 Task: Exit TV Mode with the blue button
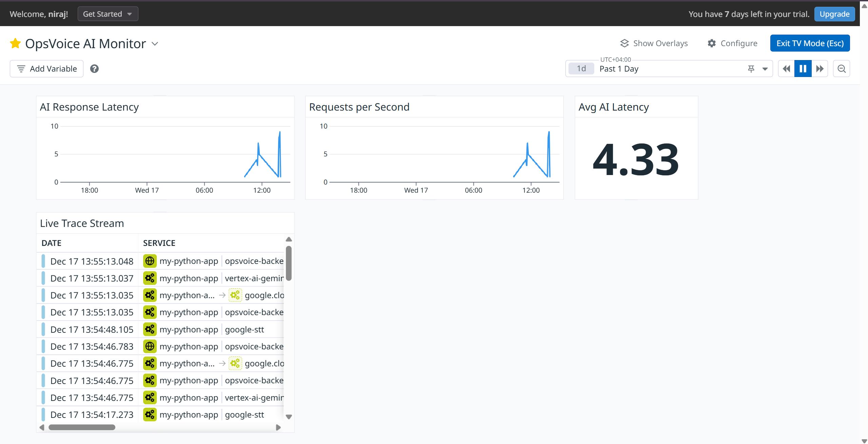(x=810, y=43)
